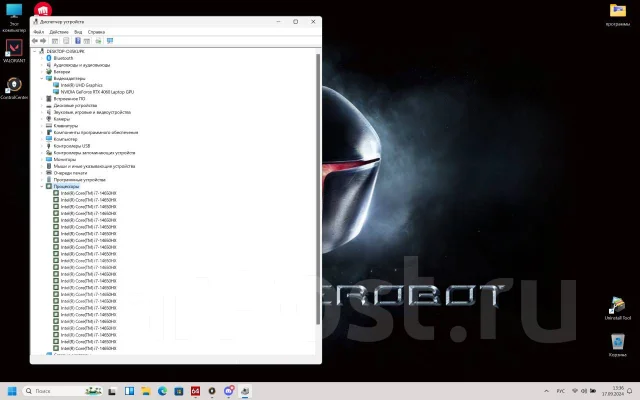Viewport: 640px width, 400px height.
Task: Click the Очереди печати printer icon
Action: pyautogui.click(x=49, y=173)
